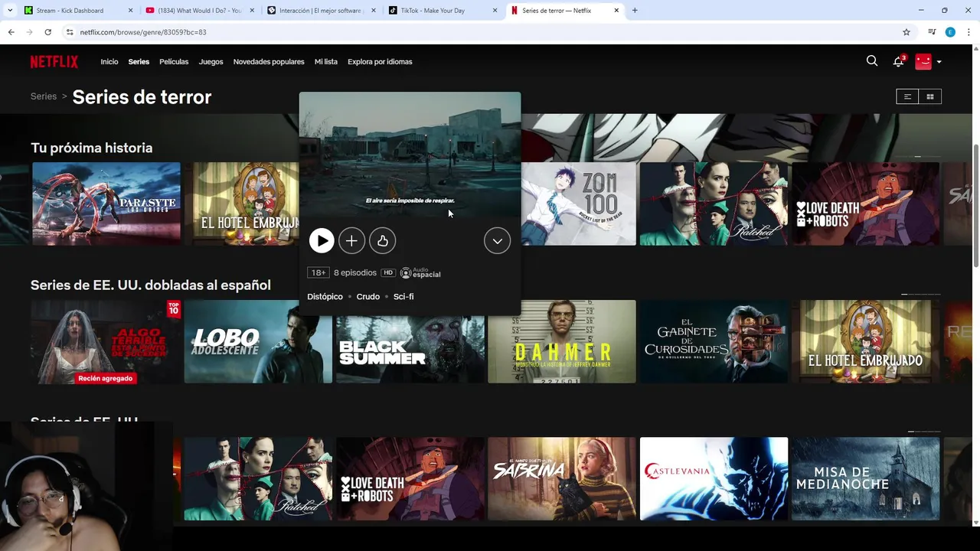Viewport: 980px width, 551px height.
Task: Open Chrome three-dot menu
Action: [x=969, y=32]
